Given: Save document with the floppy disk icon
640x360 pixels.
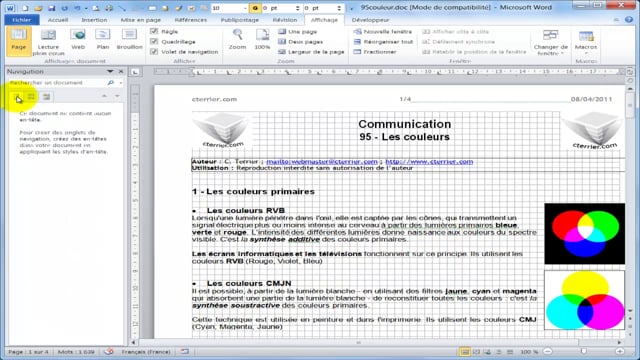Looking at the screenshot, I should (51, 8).
